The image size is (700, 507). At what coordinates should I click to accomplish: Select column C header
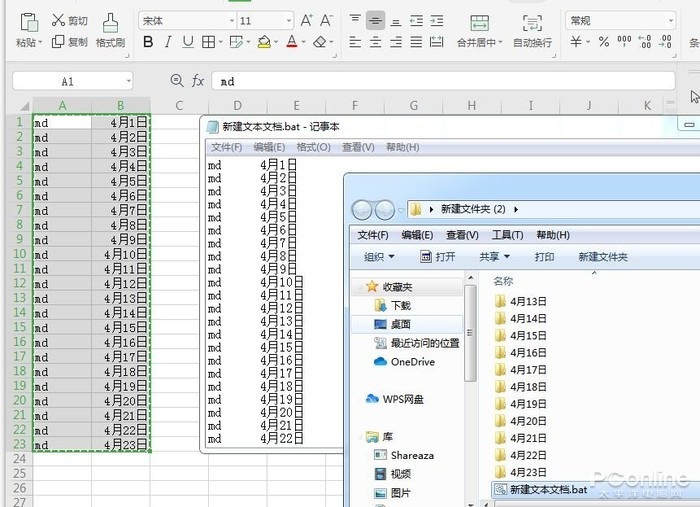pyautogui.click(x=179, y=106)
